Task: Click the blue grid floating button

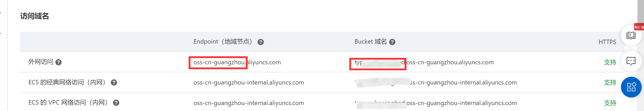Action: 631,87
